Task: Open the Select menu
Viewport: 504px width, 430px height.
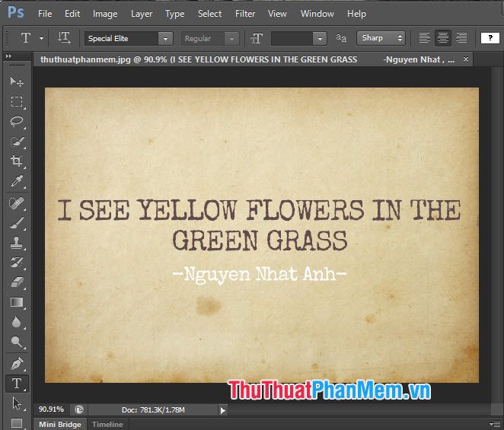Action: click(209, 14)
